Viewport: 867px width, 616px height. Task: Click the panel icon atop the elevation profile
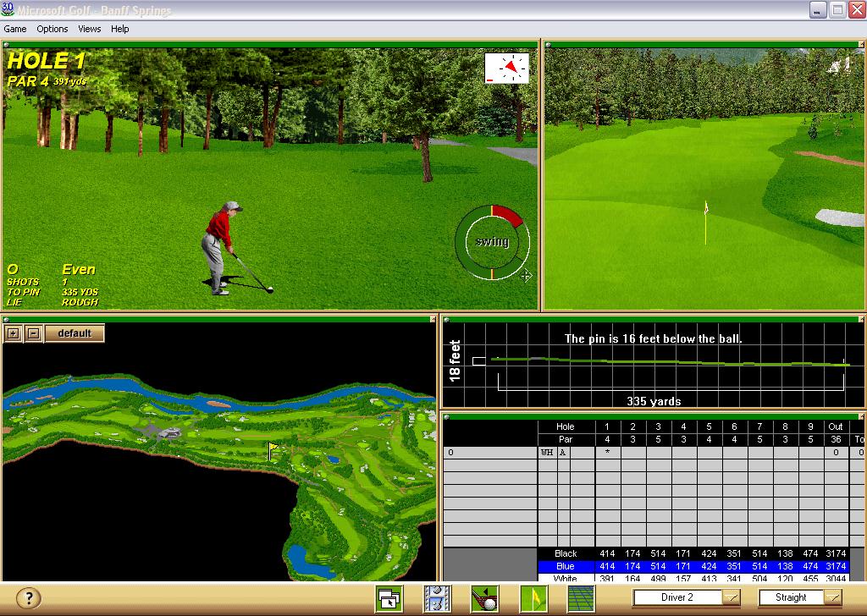pyautogui.click(x=447, y=319)
